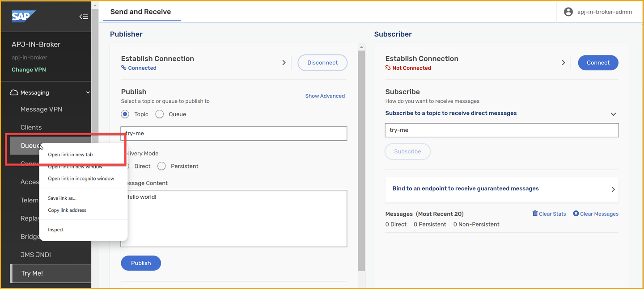Image resolution: width=644 pixels, height=289 pixels.
Task: Click the APJ-IN-Broker title text
Action: tap(36, 44)
